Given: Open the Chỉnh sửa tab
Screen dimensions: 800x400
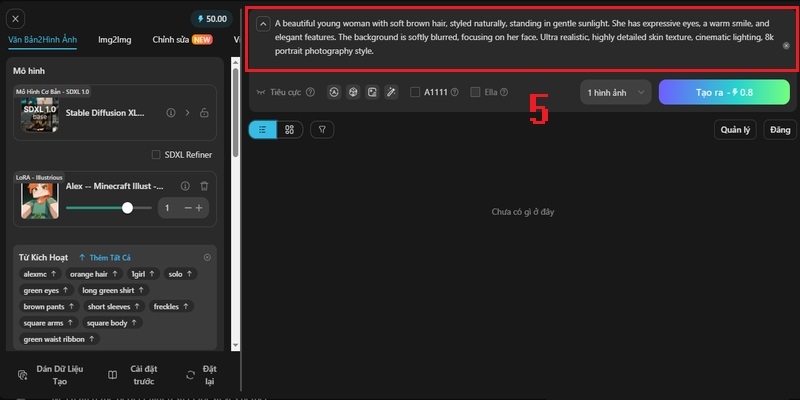Looking at the screenshot, I should click(x=182, y=39).
